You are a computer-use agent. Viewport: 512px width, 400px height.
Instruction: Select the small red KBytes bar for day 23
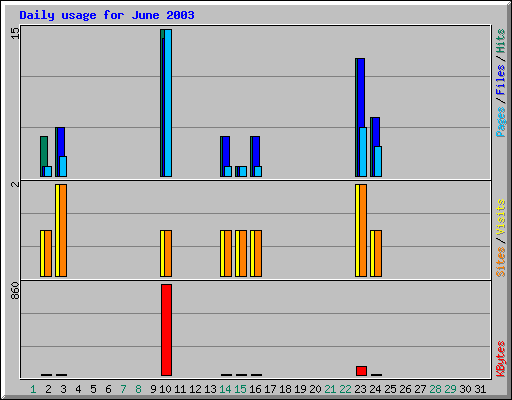[x=361, y=371]
